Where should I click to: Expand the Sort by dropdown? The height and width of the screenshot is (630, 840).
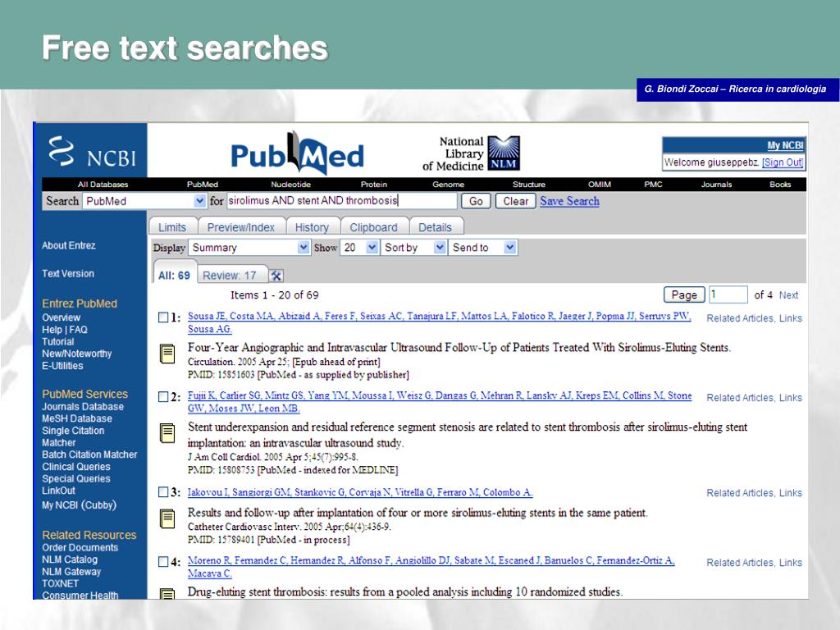(413, 248)
